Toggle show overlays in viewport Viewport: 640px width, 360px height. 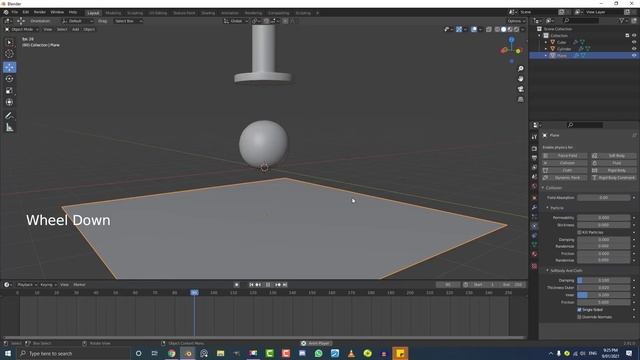tap(474, 29)
